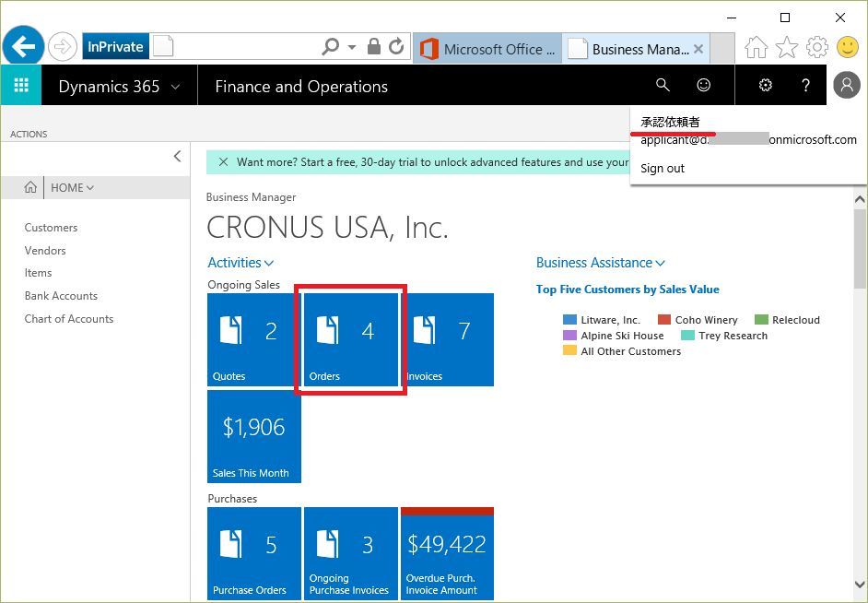868x603 pixels.
Task: Open browser Favorites star icon
Action: [x=787, y=48]
